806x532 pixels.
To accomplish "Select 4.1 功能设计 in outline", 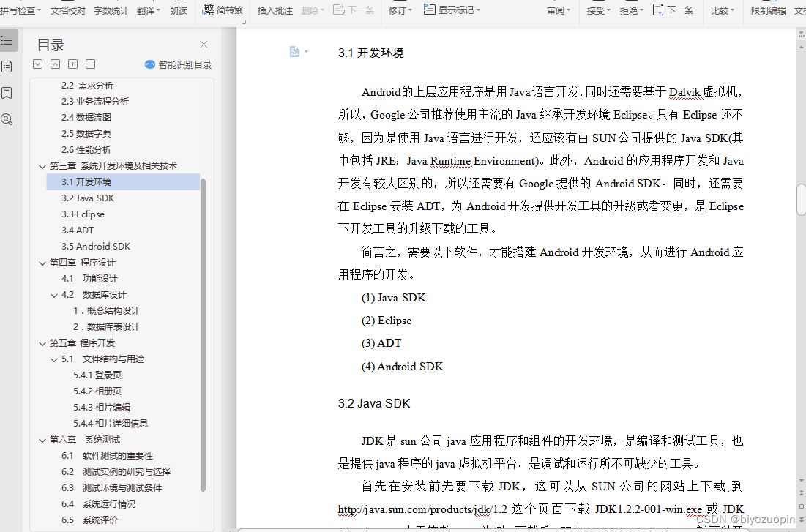I will coord(89,279).
